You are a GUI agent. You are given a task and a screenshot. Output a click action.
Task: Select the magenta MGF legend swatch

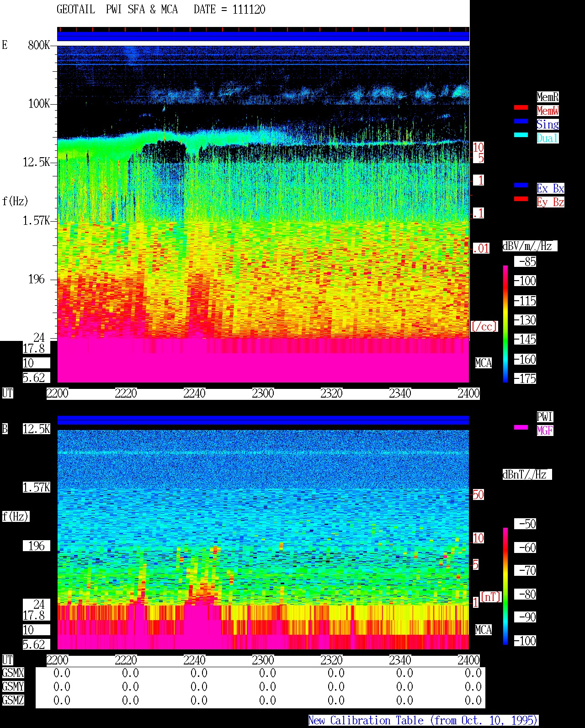pyautogui.click(x=521, y=428)
